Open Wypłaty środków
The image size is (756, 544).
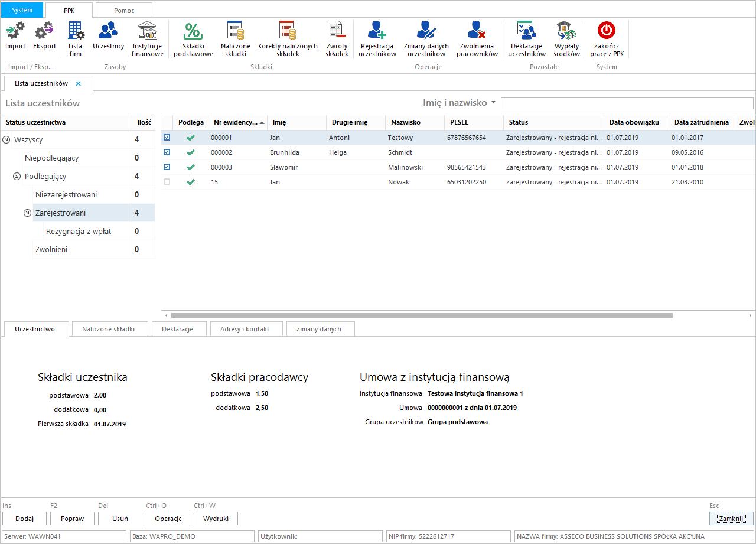click(567, 39)
